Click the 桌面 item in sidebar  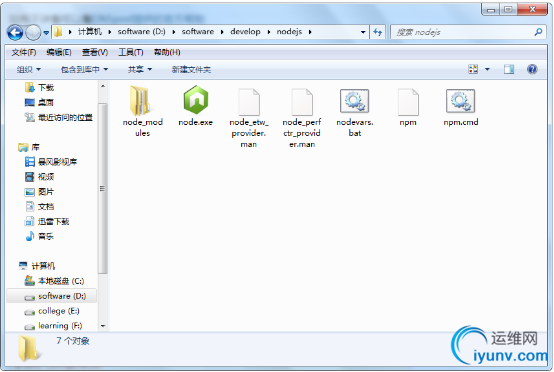[x=39, y=102]
